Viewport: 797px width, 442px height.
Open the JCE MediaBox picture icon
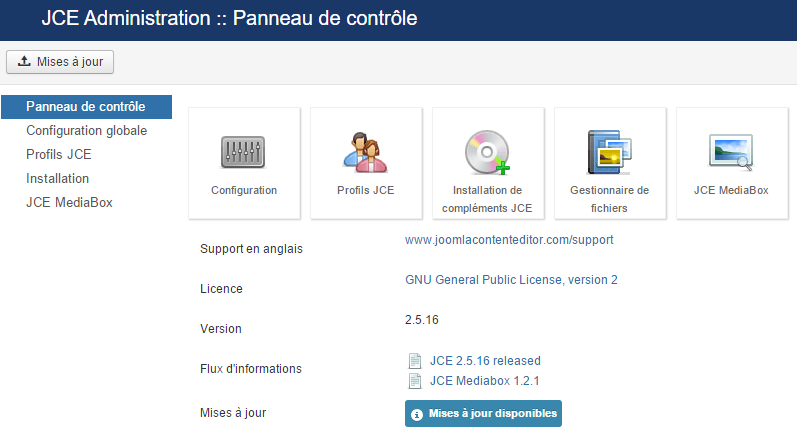(731, 153)
